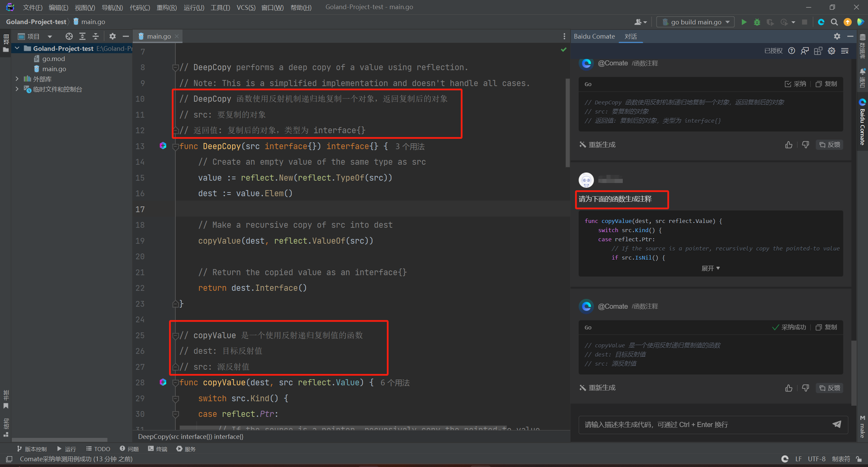868x467 pixels.
Task: Expand Scratches and Consoles (临时文件和控制台) node
Action: click(17, 89)
